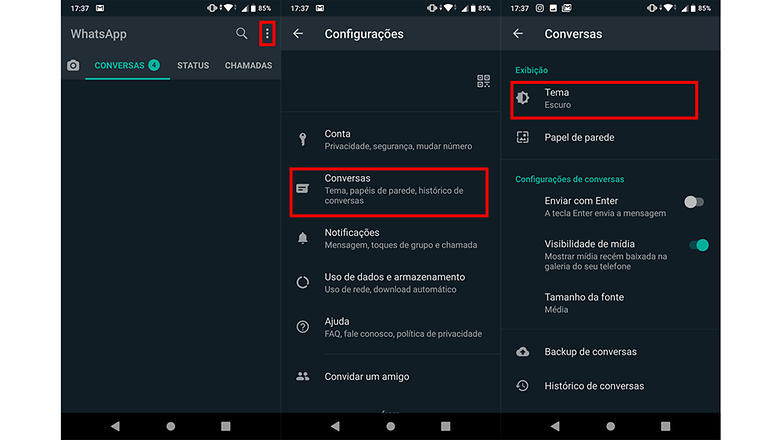Open the WhatsApp search magnifier icon
Screen dimensions: 782x440
point(241,33)
